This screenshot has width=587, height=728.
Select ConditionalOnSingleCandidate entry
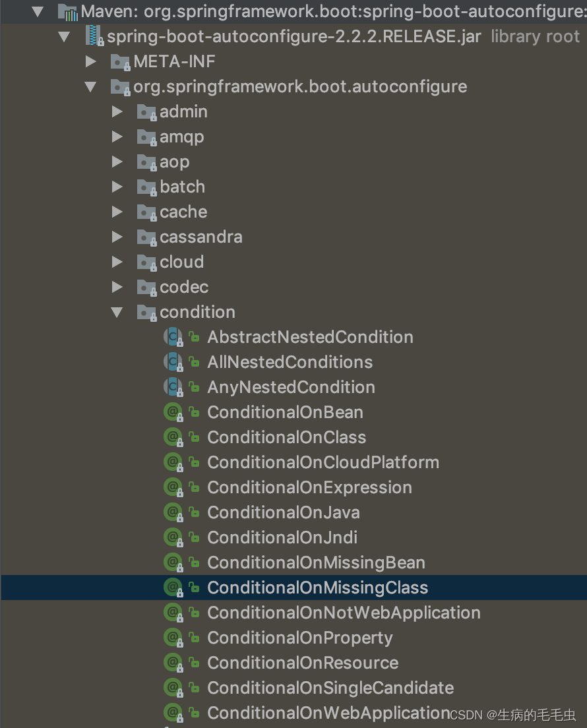(x=330, y=688)
